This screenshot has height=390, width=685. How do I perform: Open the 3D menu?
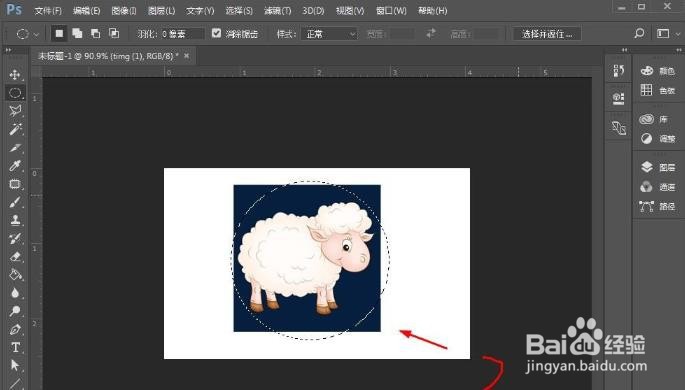(x=313, y=10)
